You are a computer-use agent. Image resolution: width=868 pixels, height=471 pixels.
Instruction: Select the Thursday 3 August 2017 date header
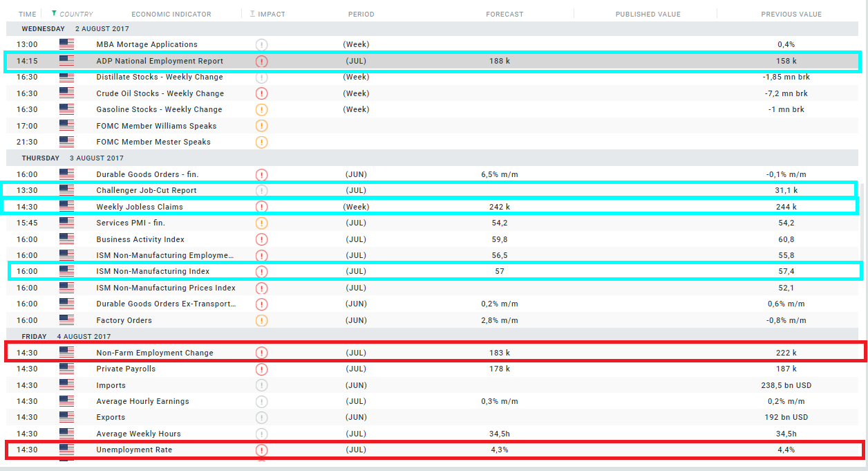[73, 158]
